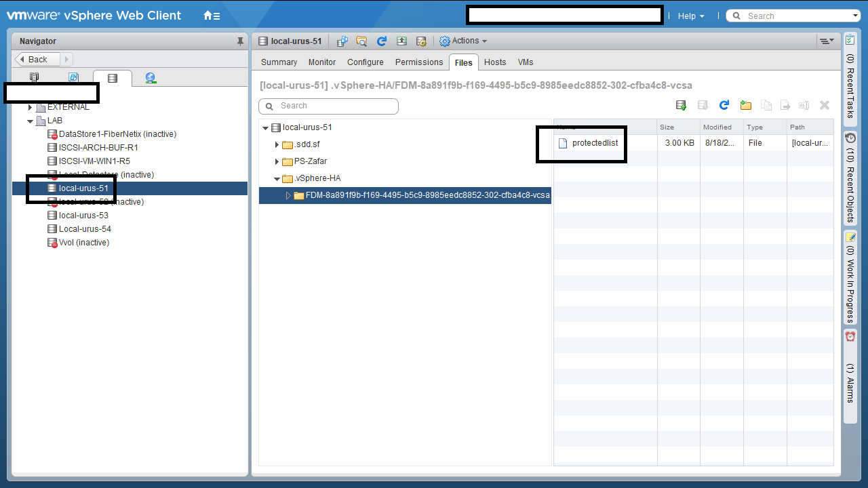The image size is (868, 488).
Task: Sort files by the Modified column
Action: tap(721, 127)
